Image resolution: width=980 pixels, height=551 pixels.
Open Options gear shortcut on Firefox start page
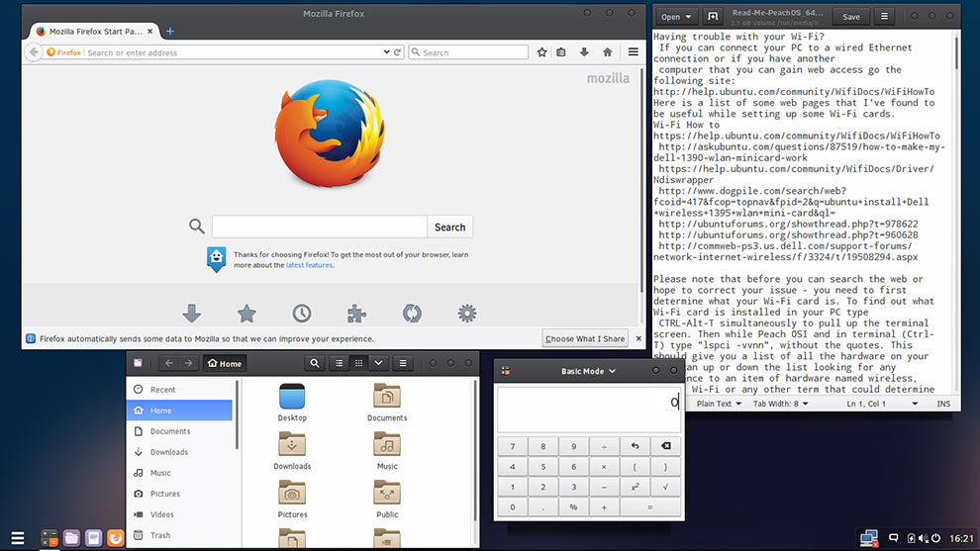click(467, 313)
